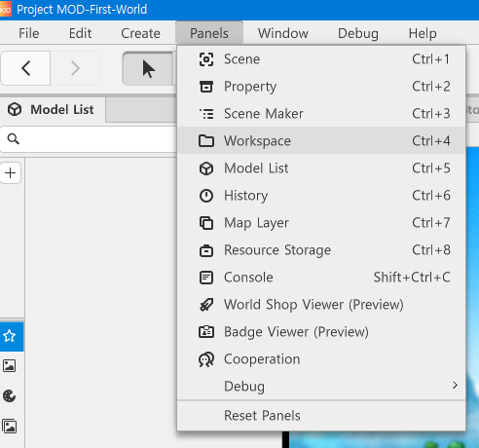Click the Cooperation label

[262, 359]
